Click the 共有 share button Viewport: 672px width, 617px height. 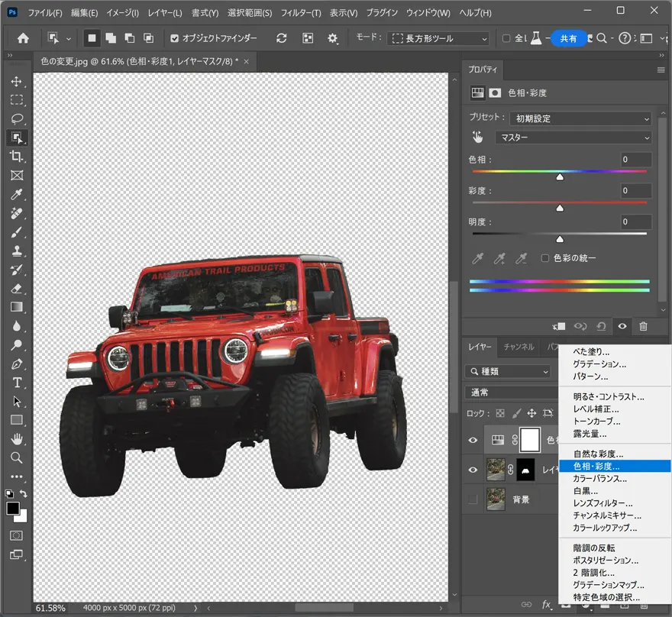[x=568, y=38]
